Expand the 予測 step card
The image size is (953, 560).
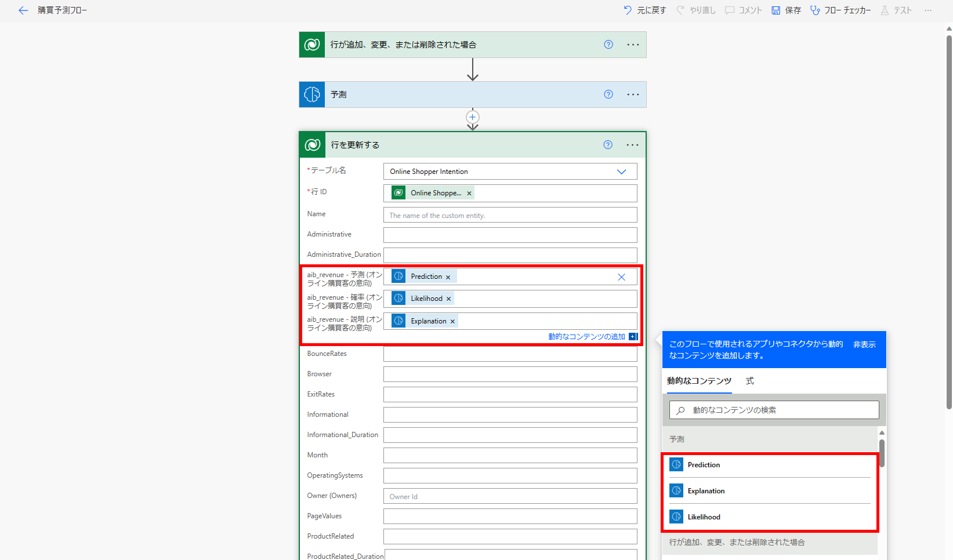[473, 94]
